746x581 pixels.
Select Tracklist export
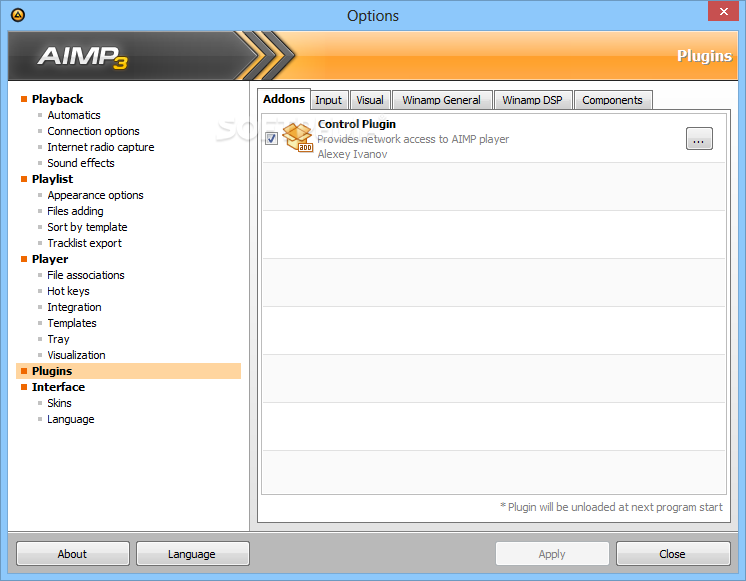(85, 243)
